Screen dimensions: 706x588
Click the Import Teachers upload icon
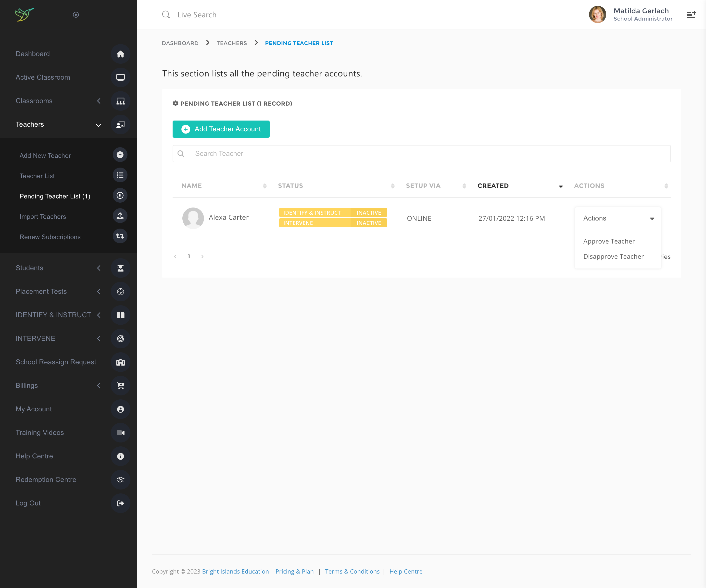pos(120,216)
